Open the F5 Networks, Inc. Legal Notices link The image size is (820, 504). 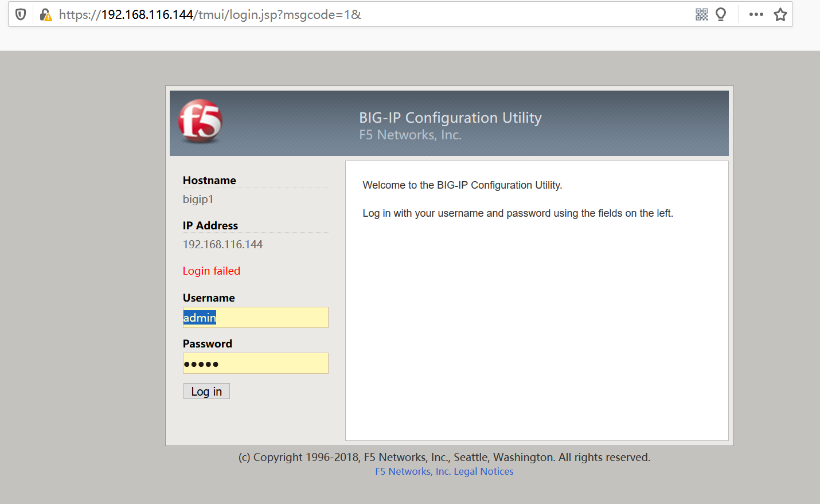(x=444, y=471)
